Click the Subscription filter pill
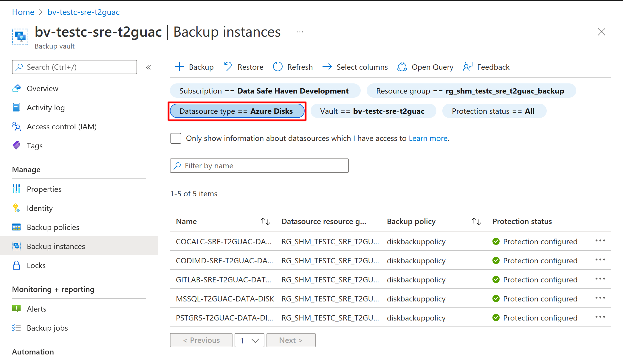Viewport: 623px width, 364px height. point(265,91)
